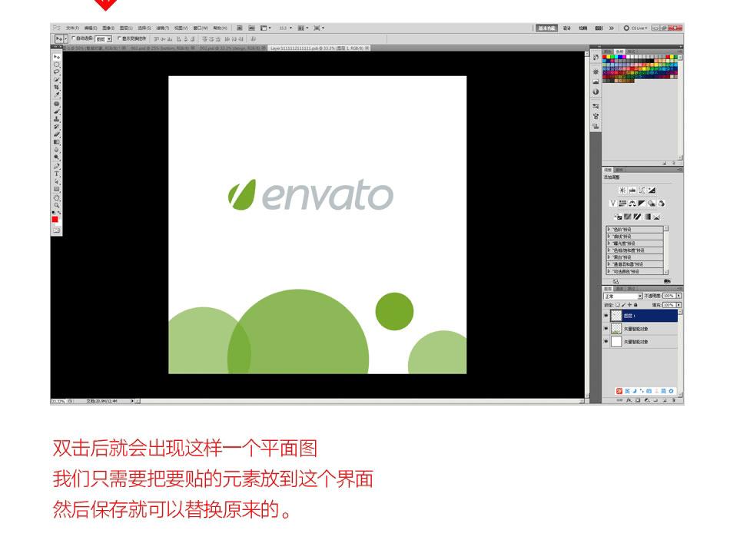This screenshot has width=730, height=560.
Task: Click the opacity 100% input field
Action: [669, 296]
